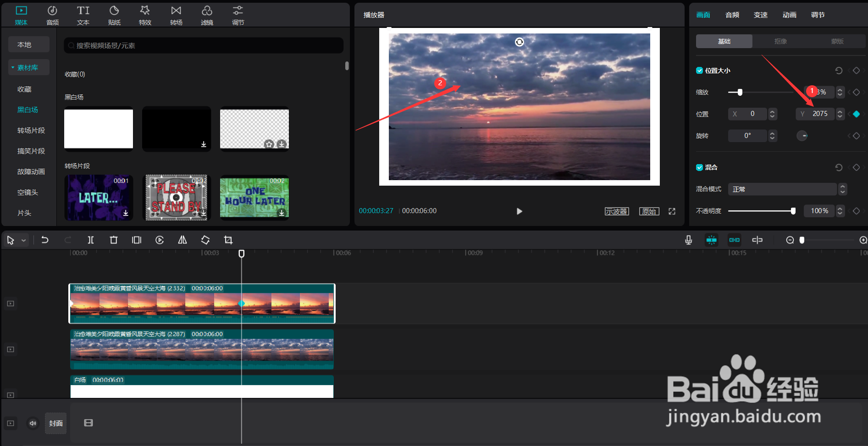Viewport: 868px width, 446px height.
Task: Reset the 位置大小 section
Action: [839, 71]
